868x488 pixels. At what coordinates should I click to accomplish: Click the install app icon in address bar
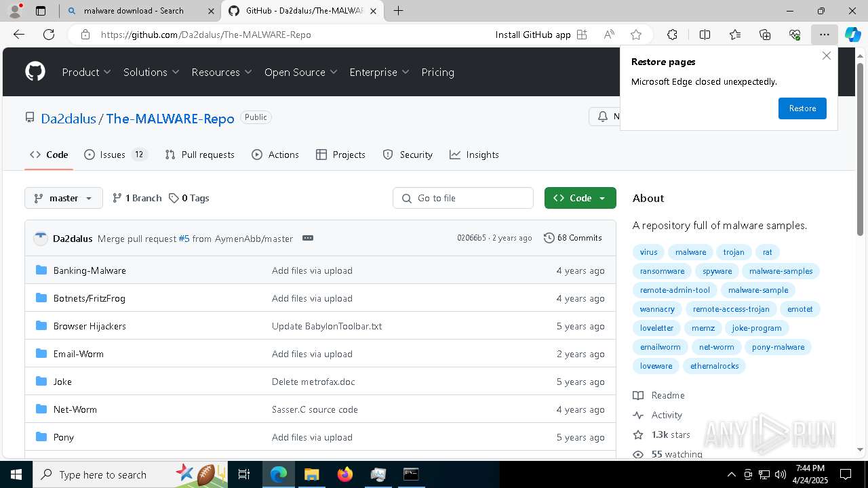tap(582, 35)
